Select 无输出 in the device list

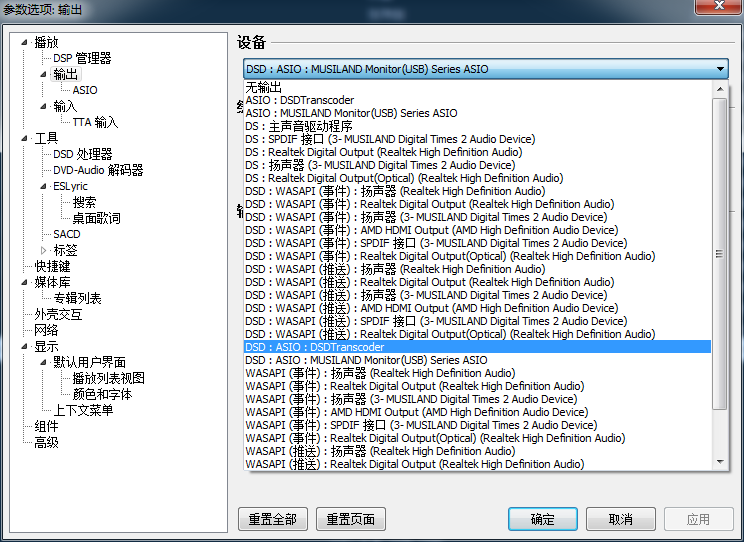point(264,87)
